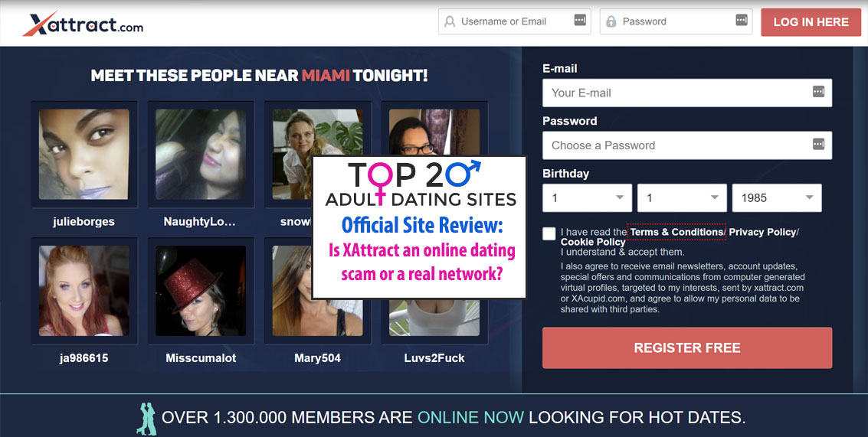Open Misscumalot profile photo
Screen dimensions: 868x437
coord(201,291)
